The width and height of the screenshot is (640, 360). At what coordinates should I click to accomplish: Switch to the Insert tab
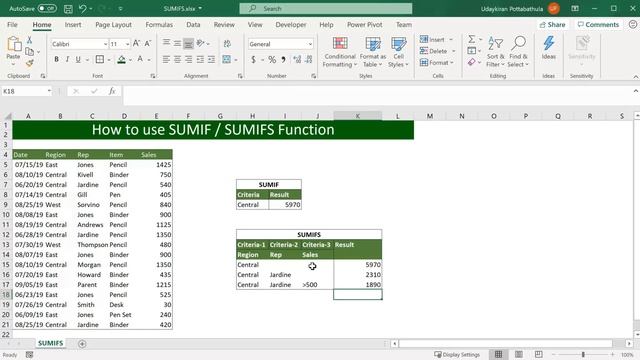73,24
